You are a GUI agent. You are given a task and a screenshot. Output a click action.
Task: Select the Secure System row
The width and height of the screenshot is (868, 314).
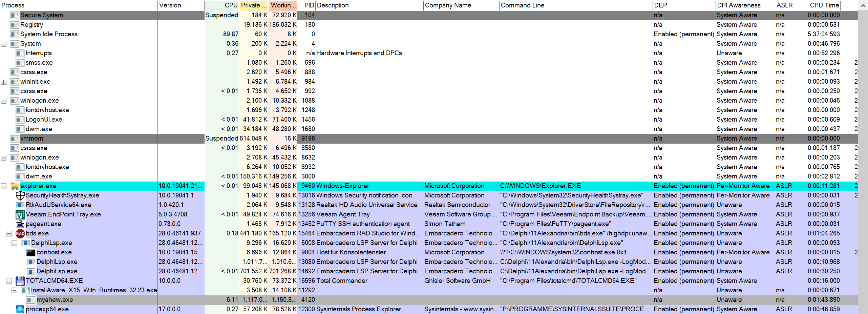(x=429, y=15)
